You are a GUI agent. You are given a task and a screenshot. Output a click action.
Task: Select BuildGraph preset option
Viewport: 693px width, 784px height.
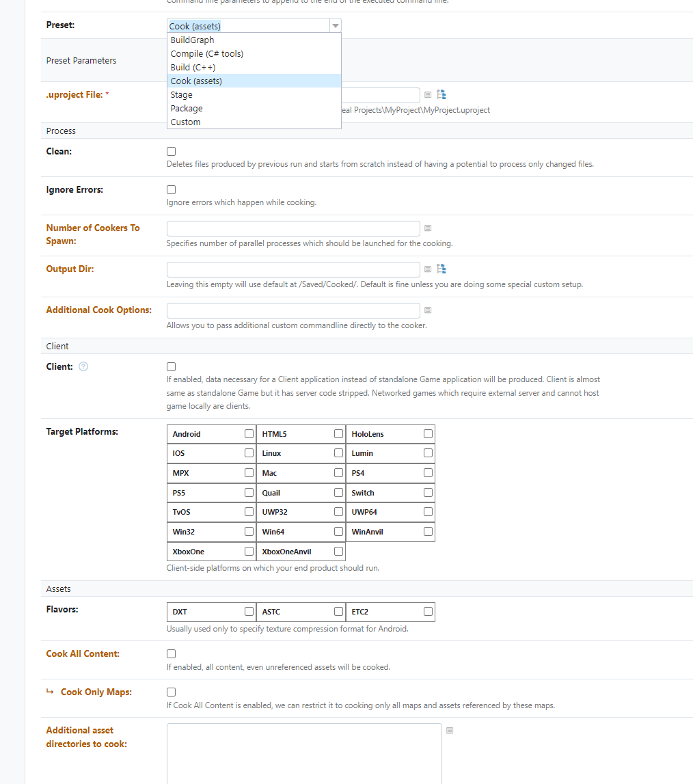[254, 40]
